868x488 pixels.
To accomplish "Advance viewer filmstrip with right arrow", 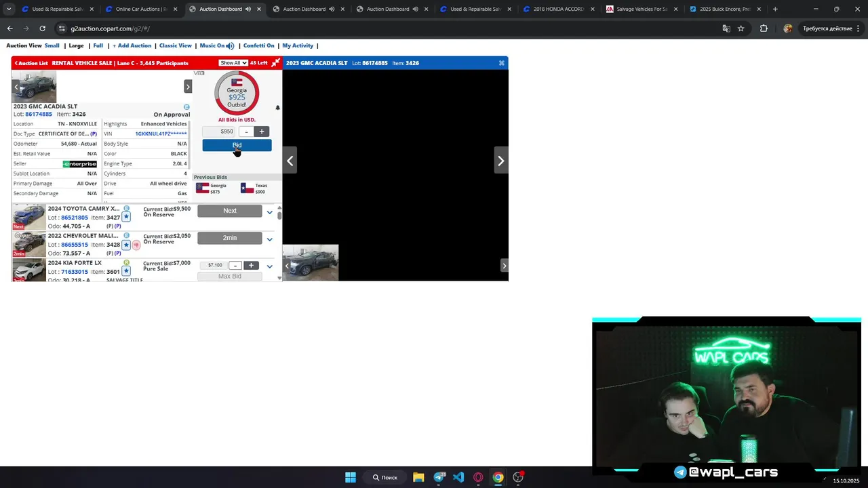I will tap(504, 266).
